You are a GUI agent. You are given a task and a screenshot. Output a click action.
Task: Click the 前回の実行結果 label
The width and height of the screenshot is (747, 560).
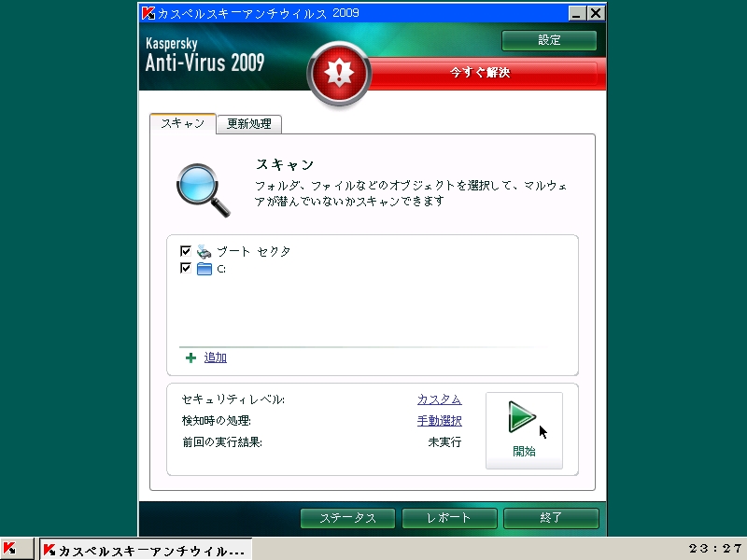click(222, 442)
